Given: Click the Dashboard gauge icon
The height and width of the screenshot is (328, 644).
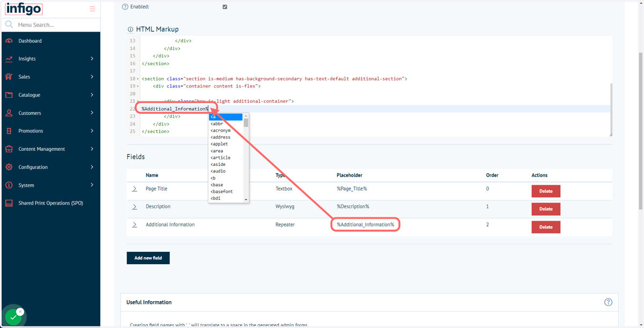Looking at the screenshot, I should [9, 41].
